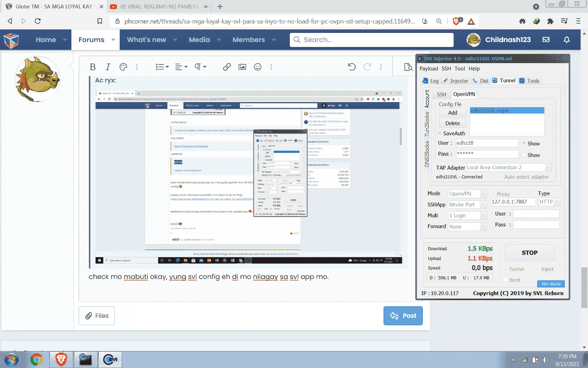Viewport: 588px width, 368px height.
Task: Preview the reply with the magnifier icon
Action: tap(408, 67)
